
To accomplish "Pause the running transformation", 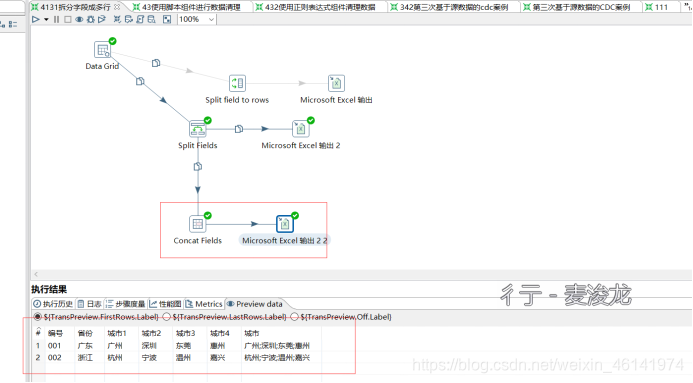I will (x=56, y=19).
